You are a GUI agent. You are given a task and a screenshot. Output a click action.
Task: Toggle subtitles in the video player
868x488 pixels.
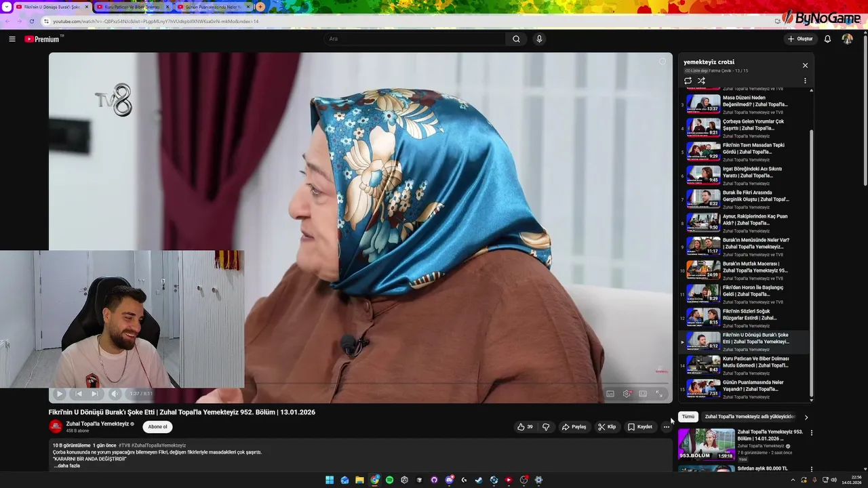click(610, 394)
